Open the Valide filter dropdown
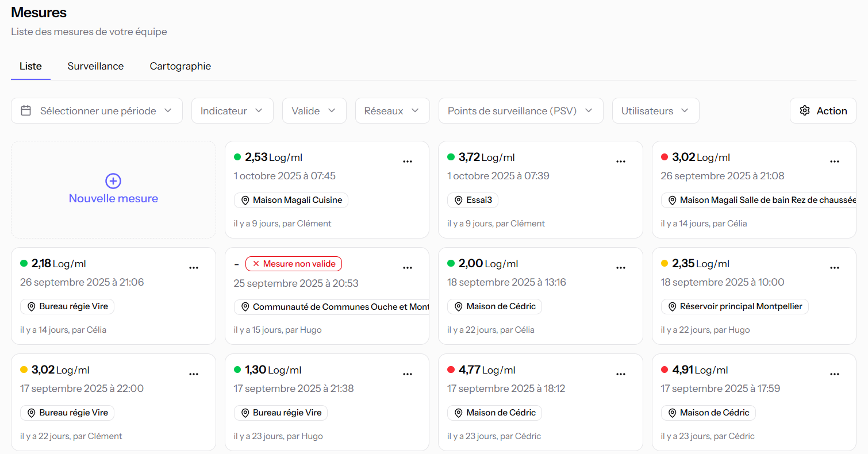The width and height of the screenshot is (868, 454). pos(314,111)
